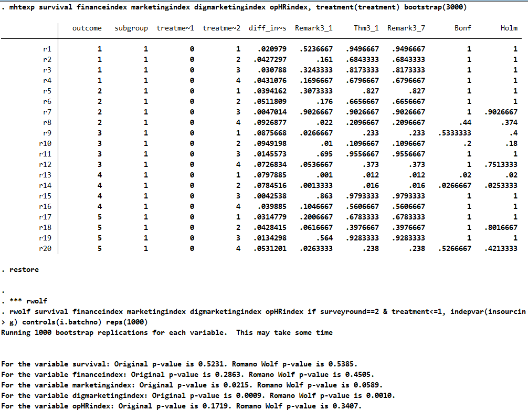Click Holm value .8016667 in row r18
This screenshot has height=420, width=528.
point(501,228)
